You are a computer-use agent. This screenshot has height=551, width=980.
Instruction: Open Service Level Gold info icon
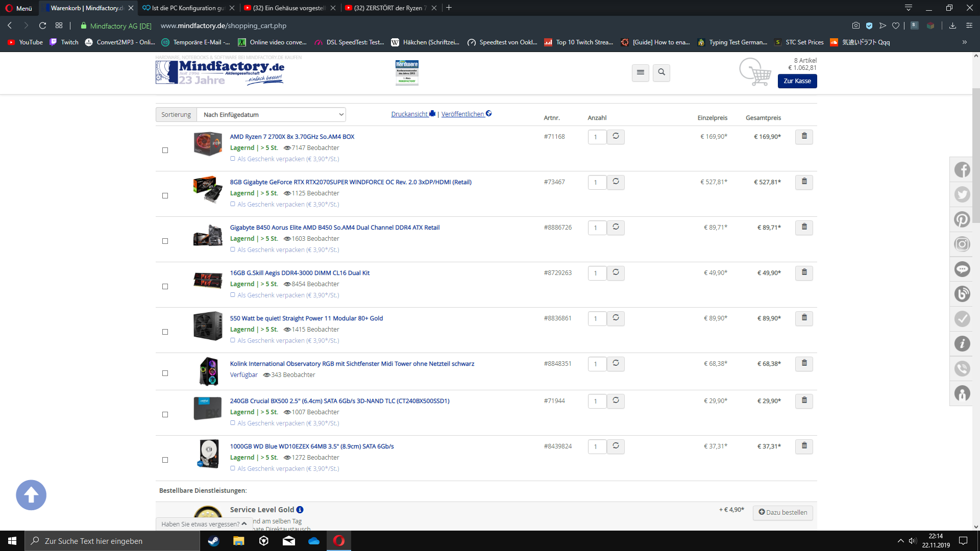click(x=300, y=510)
